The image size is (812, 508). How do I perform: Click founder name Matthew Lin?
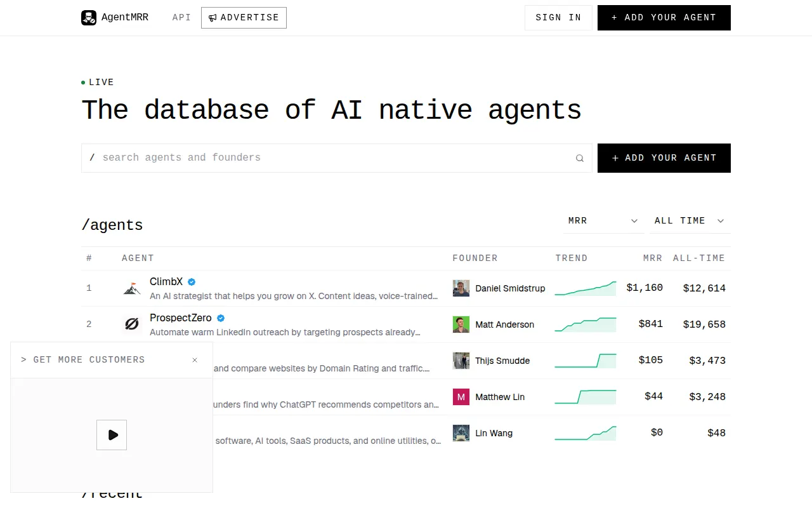click(x=500, y=397)
